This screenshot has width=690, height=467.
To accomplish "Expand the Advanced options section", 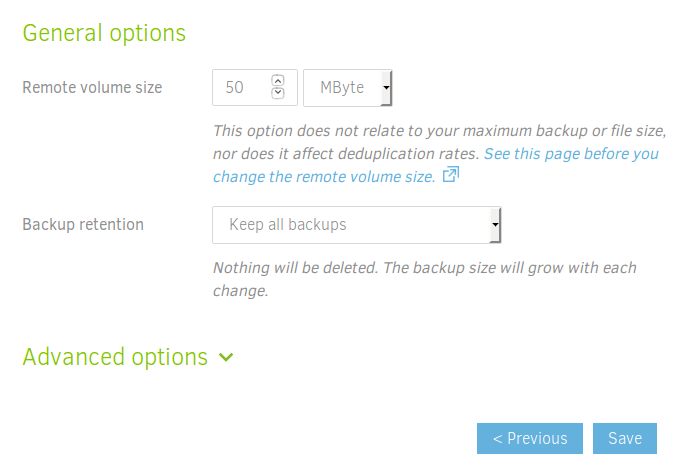I will tap(115, 357).
